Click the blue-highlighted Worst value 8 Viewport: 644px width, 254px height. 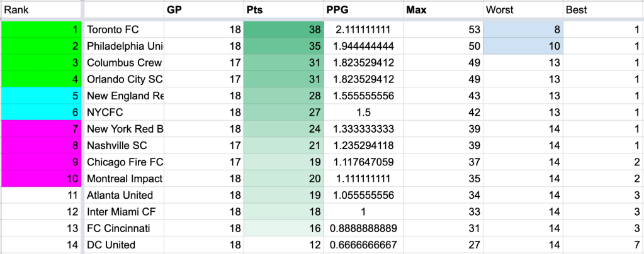click(523, 30)
